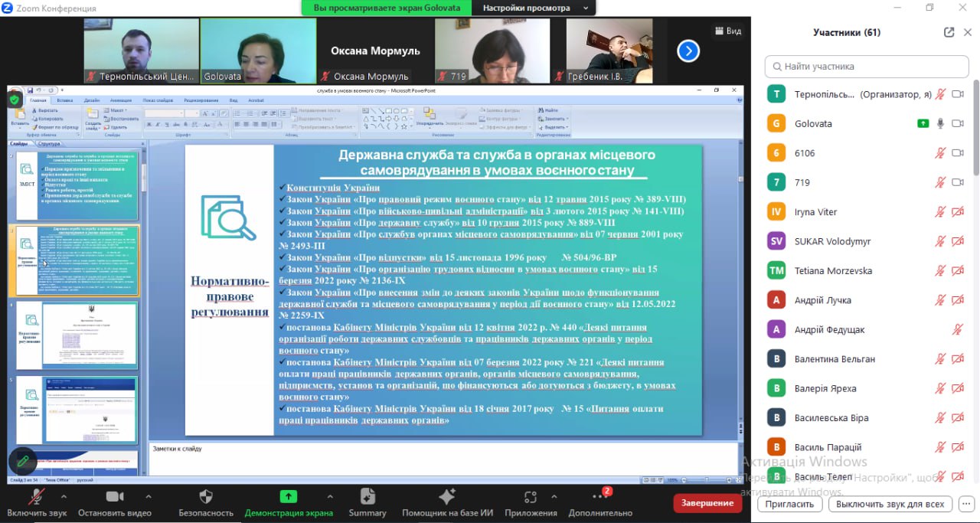
Task: Click Golovata's green screen-share indicator
Action: pos(923,123)
